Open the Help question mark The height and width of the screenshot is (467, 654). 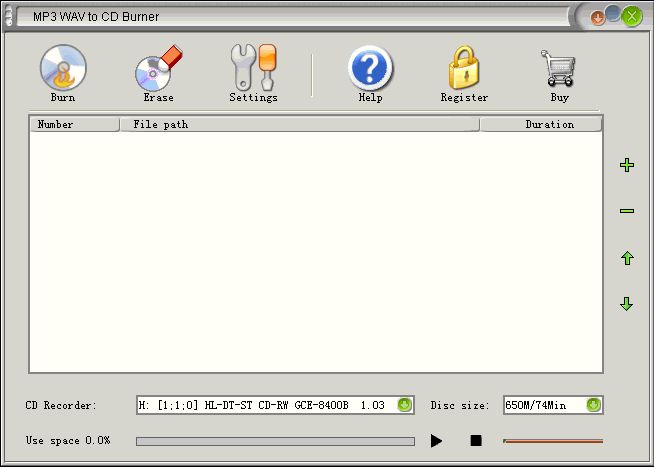point(370,68)
